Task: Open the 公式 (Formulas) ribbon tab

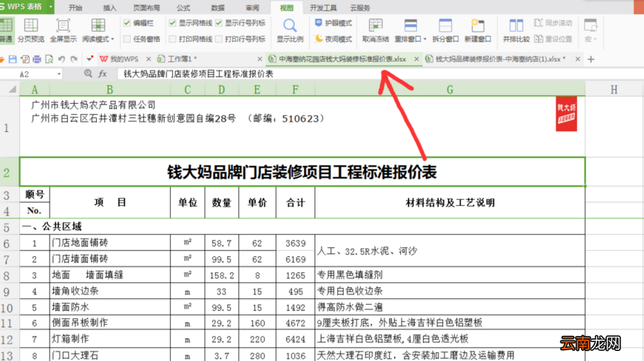Action: coord(183,8)
